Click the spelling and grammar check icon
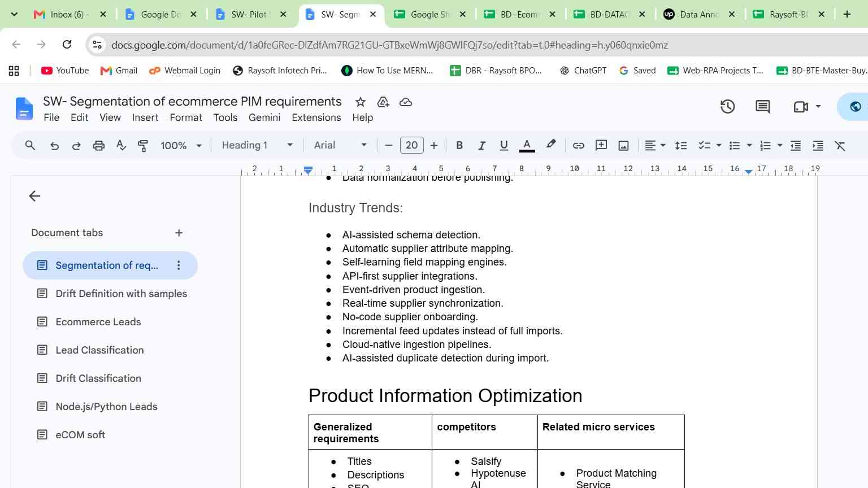The image size is (868, 488). [121, 146]
